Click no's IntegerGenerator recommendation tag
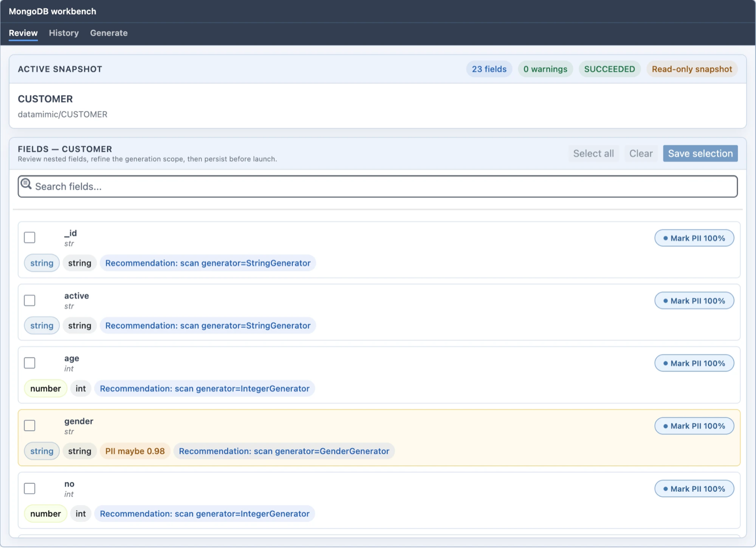This screenshot has height=548, width=756. click(205, 514)
